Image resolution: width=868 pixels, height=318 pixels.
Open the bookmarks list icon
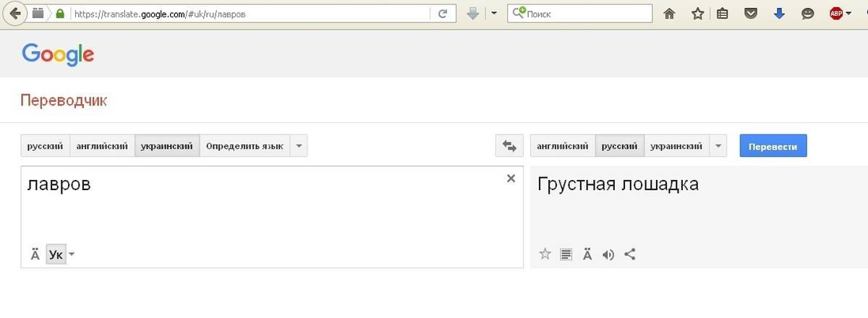[x=722, y=13]
